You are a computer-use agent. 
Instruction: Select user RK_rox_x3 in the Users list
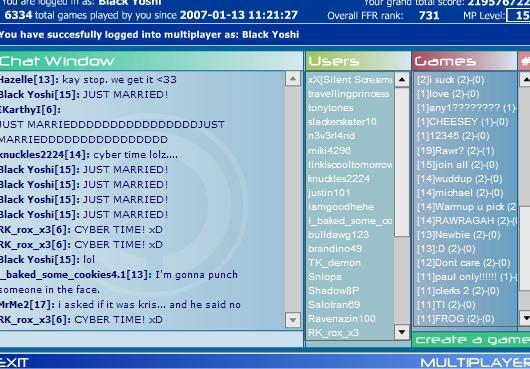pyautogui.click(x=334, y=333)
